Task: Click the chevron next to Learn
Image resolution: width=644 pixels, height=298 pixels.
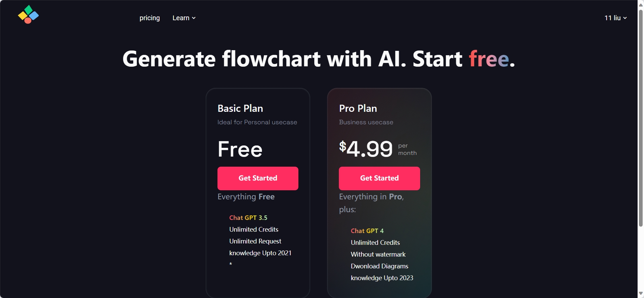Action: pyautogui.click(x=194, y=18)
